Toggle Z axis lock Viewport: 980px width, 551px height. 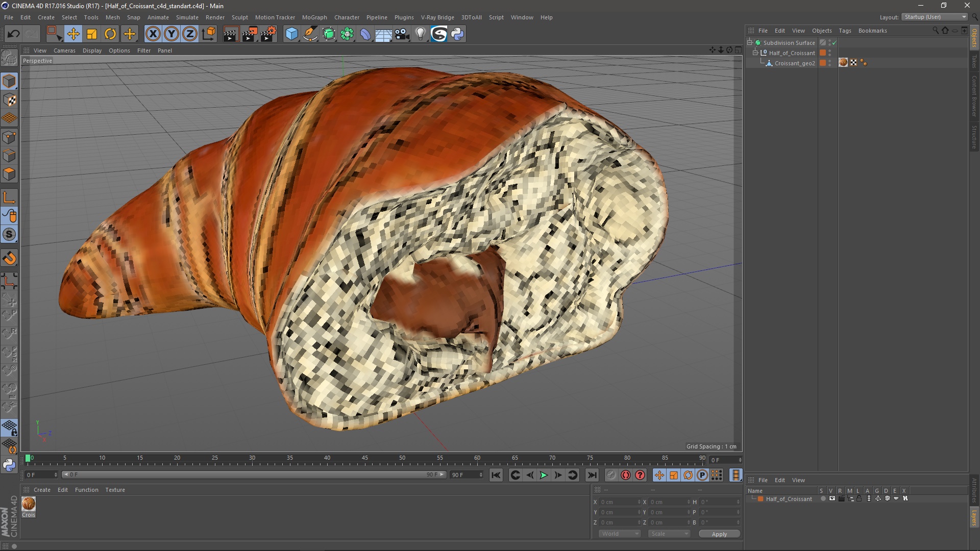tap(190, 34)
